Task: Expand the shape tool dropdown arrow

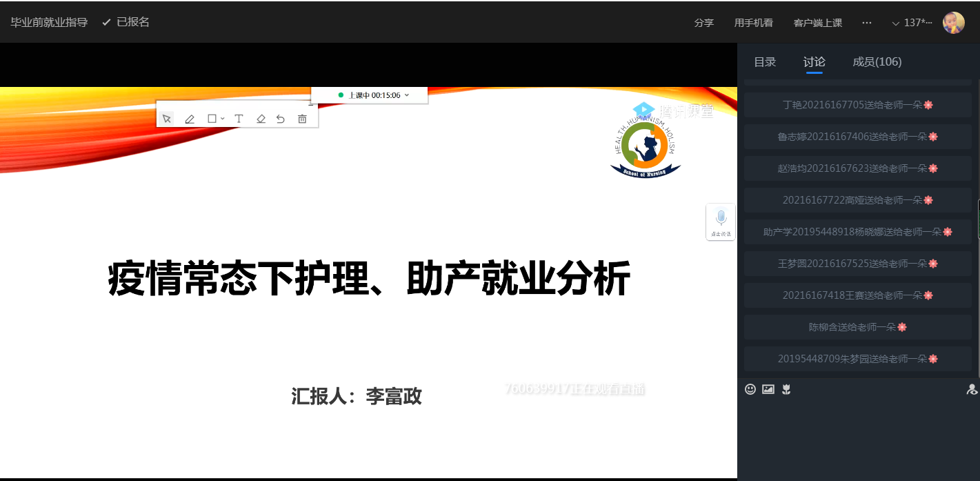Action: coord(223,119)
